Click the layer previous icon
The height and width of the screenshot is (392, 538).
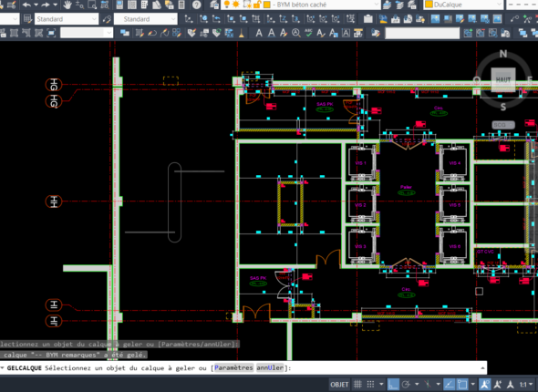[399, 5]
